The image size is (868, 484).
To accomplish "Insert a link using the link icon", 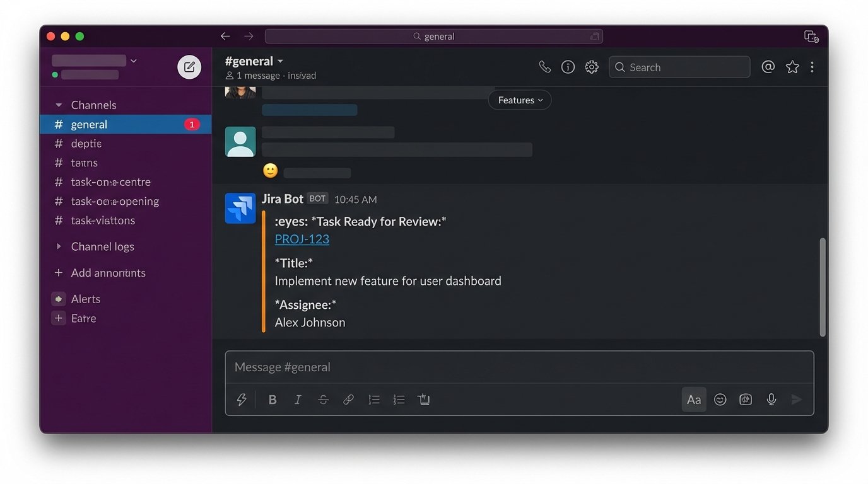I will click(x=348, y=399).
